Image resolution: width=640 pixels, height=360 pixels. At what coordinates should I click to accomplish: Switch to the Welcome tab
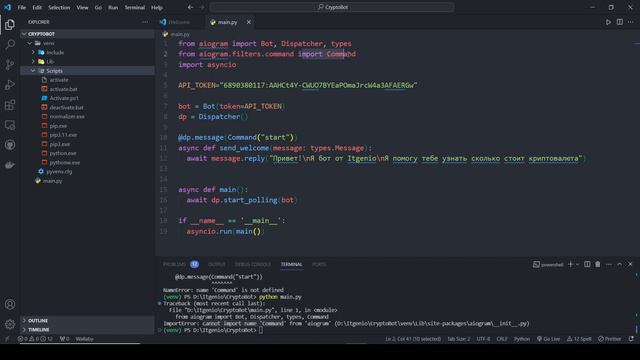tap(180, 22)
